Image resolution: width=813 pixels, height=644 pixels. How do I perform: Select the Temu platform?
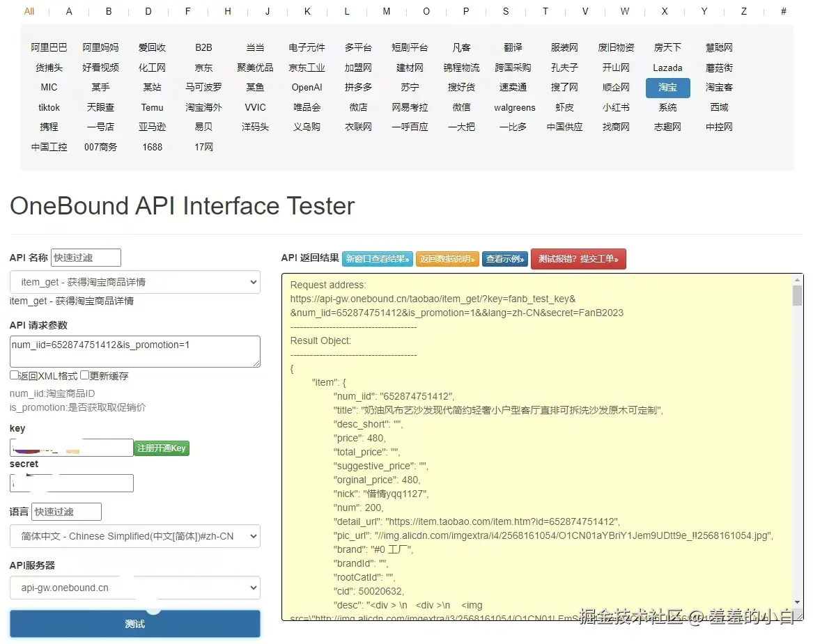152,108
